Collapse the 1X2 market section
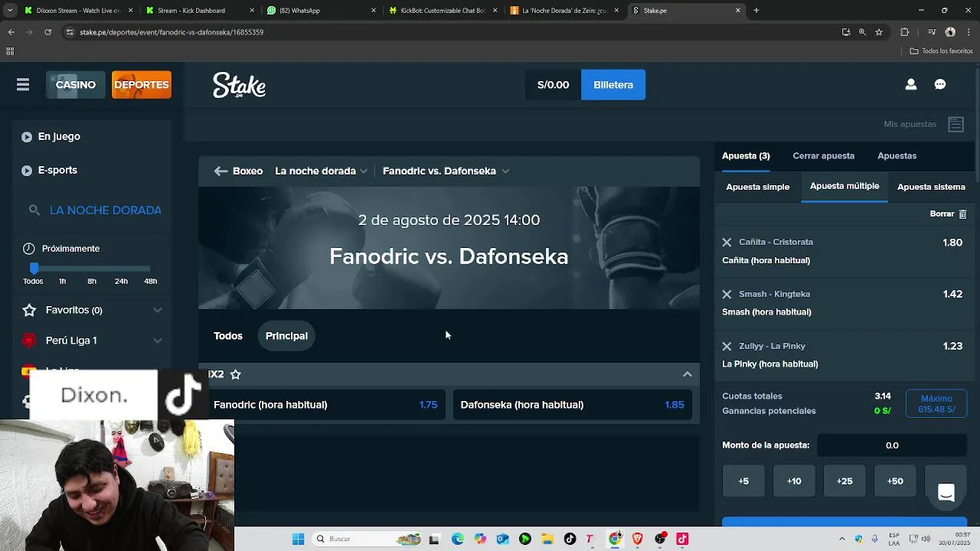 pyautogui.click(x=687, y=374)
